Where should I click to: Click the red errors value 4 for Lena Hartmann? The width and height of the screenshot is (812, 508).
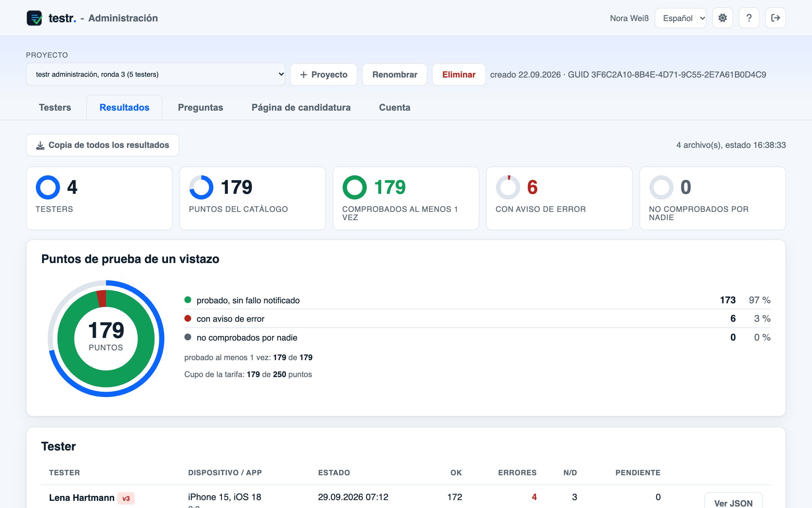(534, 497)
